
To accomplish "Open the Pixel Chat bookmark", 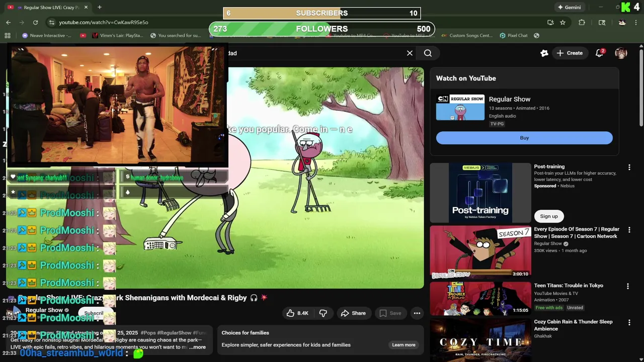I will click(x=513, y=35).
